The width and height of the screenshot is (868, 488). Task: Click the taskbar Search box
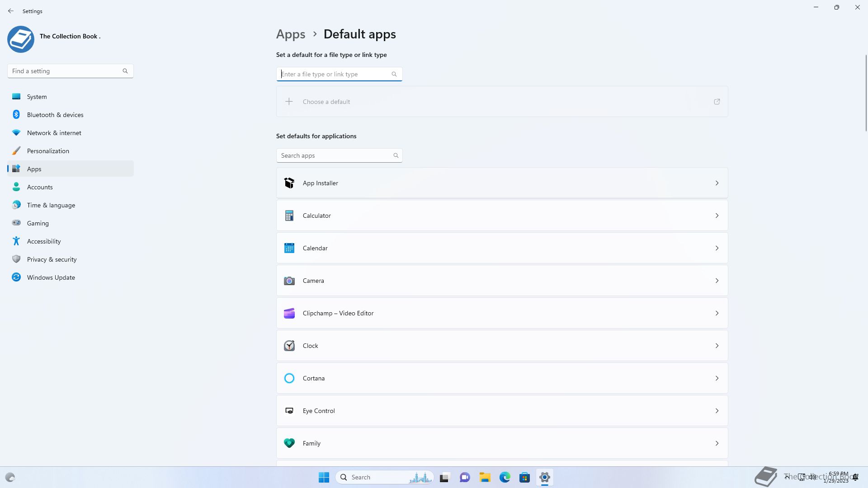click(385, 477)
